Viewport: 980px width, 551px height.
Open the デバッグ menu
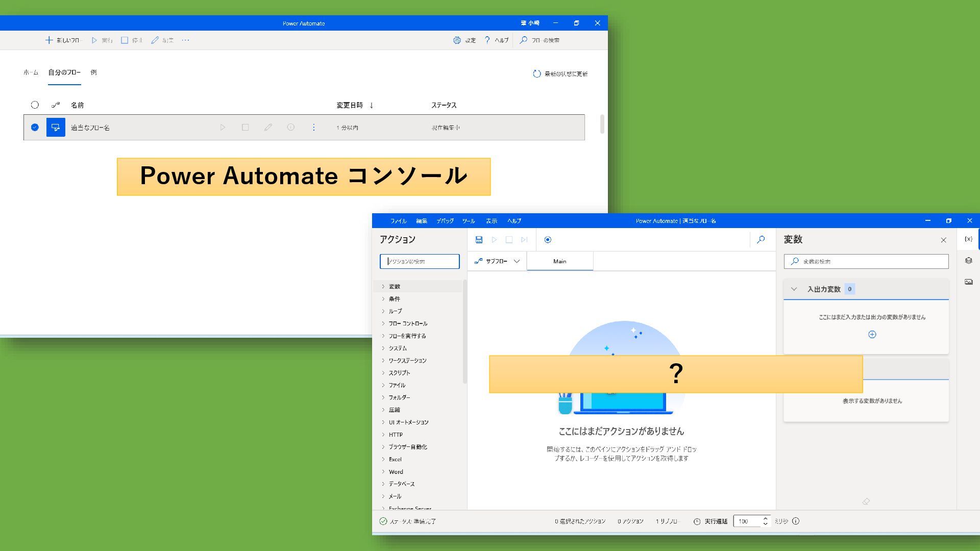(x=445, y=221)
